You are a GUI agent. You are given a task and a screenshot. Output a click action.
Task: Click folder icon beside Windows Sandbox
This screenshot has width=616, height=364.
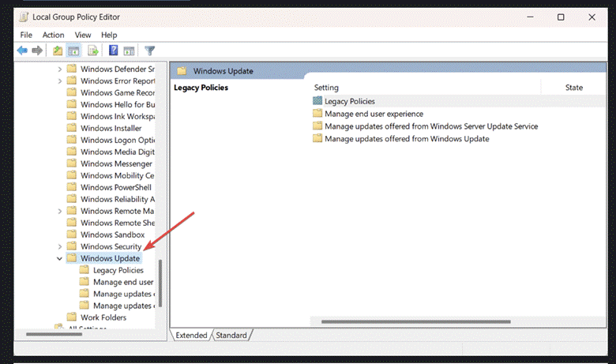point(72,235)
